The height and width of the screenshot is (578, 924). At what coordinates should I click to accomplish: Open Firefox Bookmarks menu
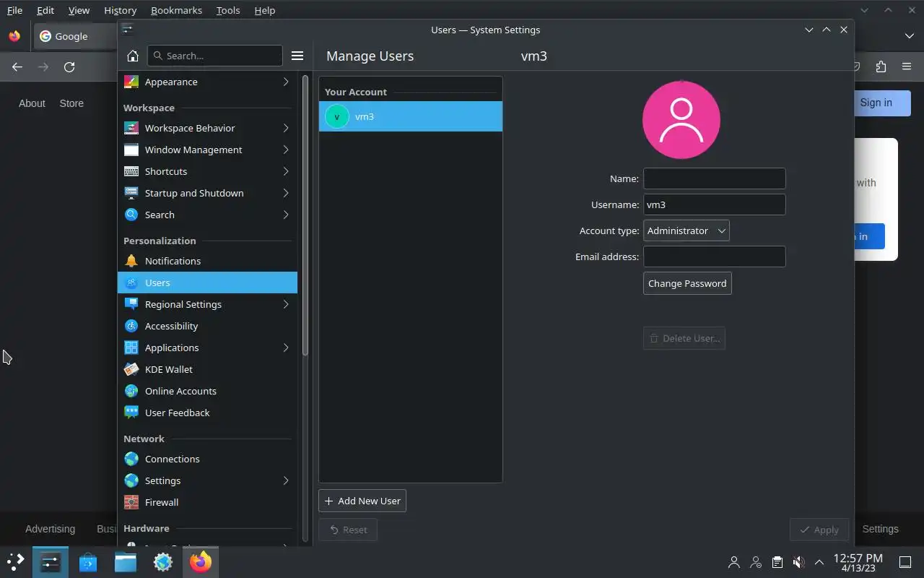click(176, 10)
